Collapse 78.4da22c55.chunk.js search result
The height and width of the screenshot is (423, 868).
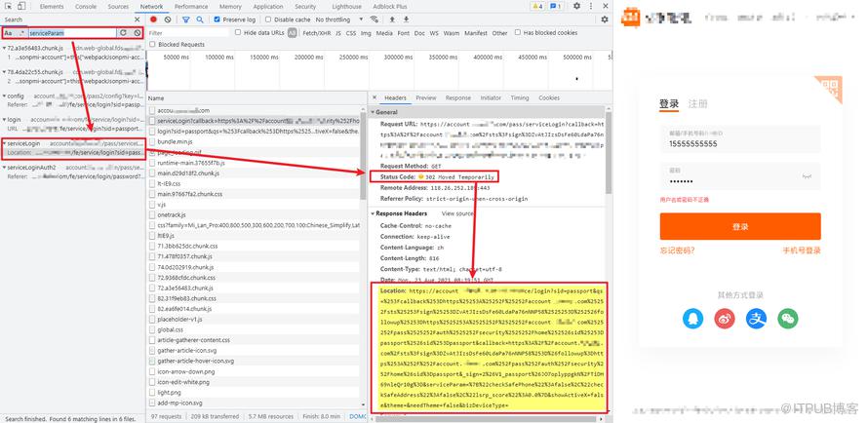click(x=5, y=72)
